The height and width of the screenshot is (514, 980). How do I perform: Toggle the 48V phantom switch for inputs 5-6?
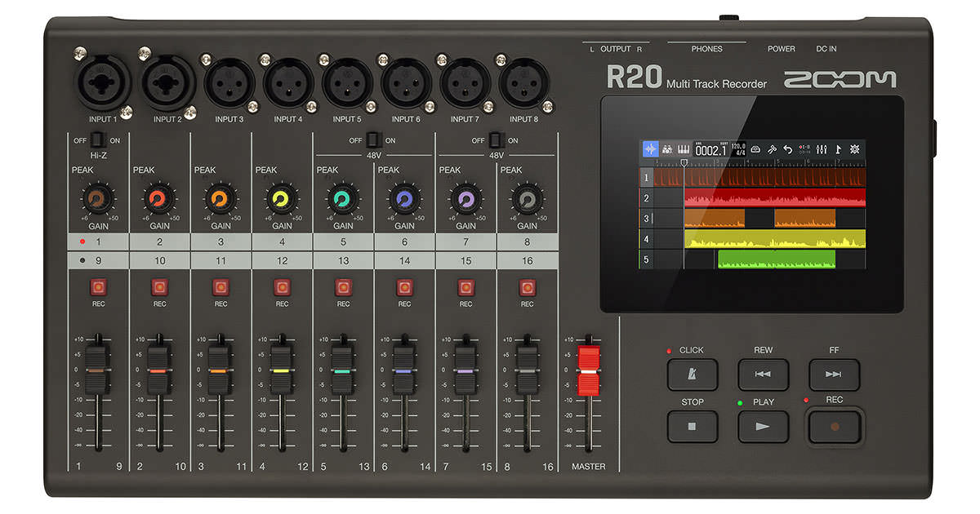tap(374, 140)
